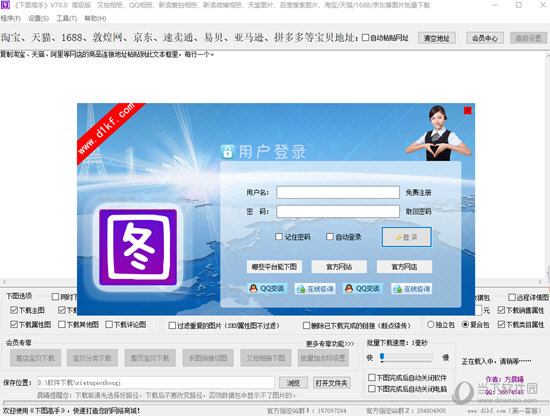Image resolution: width=550 pixels, height=416 pixels.
Task: Click 更多专享功能>>> link
Action: (x=330, y=344)
